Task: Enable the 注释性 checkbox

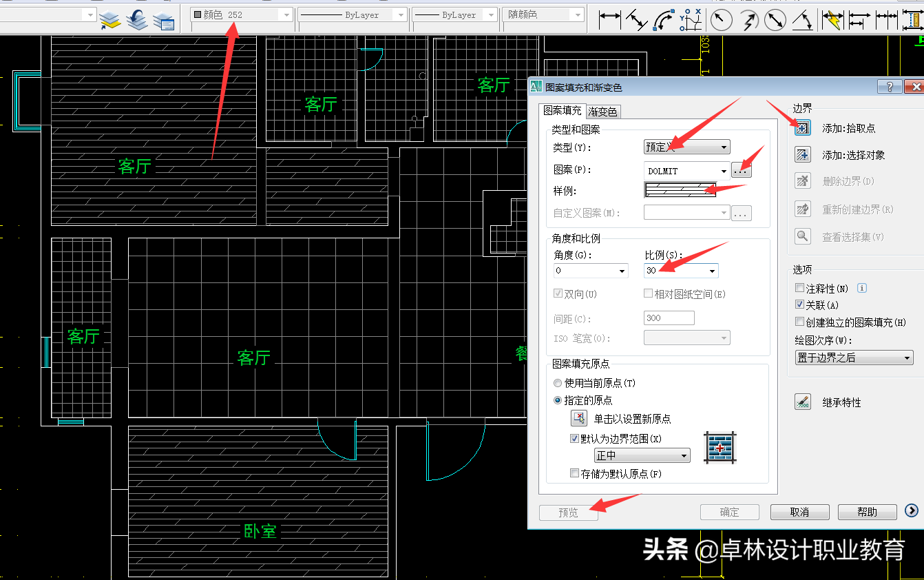Action: (x=799, y=287)
